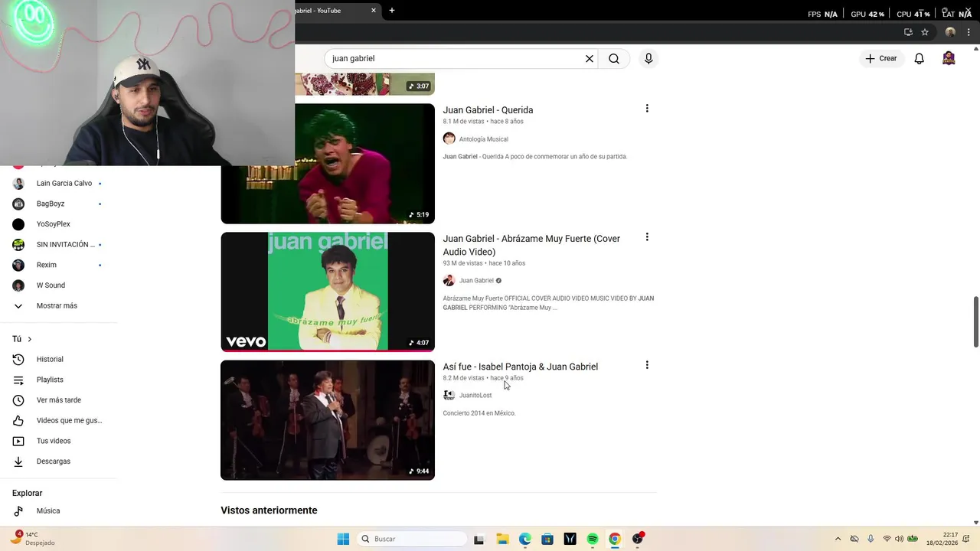Start voice search with the microphone

[x=648, y=59]
